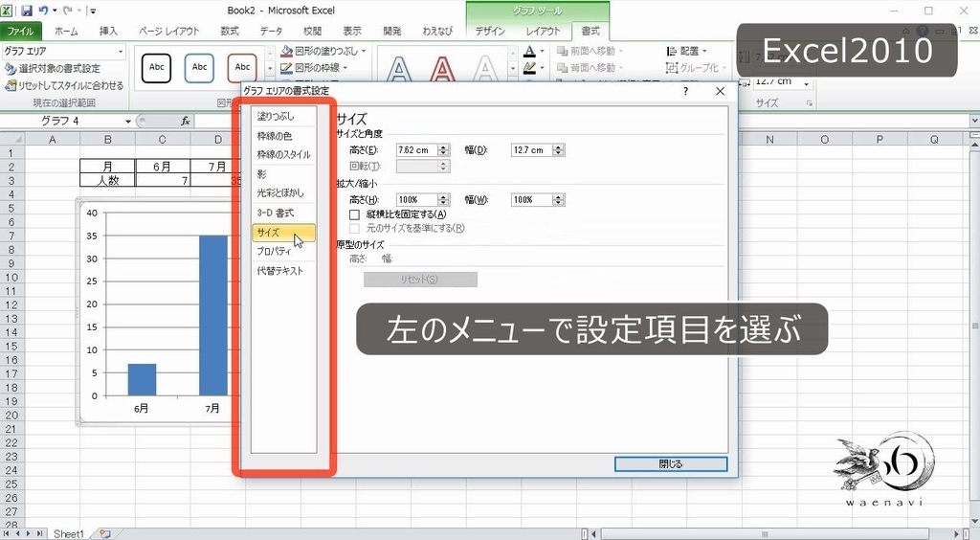Open the Quick Access Toolbar customize arrow

(93, 11)
